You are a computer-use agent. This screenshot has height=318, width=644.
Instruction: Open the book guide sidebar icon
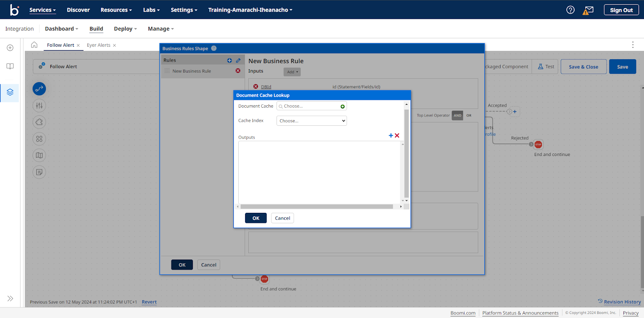pos(10,67)
